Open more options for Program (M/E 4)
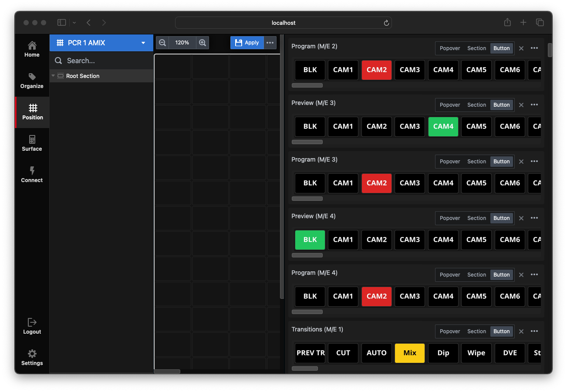The width and height of the screenshot is (567, 392). click(x=534, y=274)
